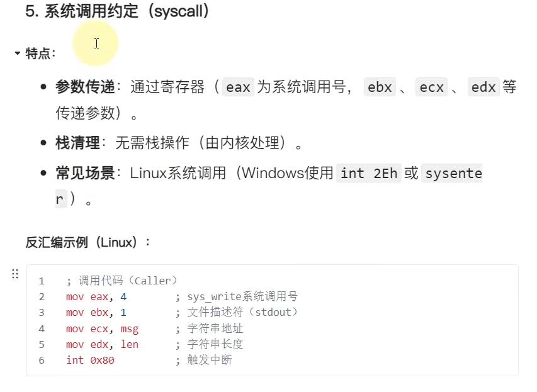The height and width of the screenshot is (392, 537).
Task: Click the bold text 栈清理
Action: (x=77, y=143)
